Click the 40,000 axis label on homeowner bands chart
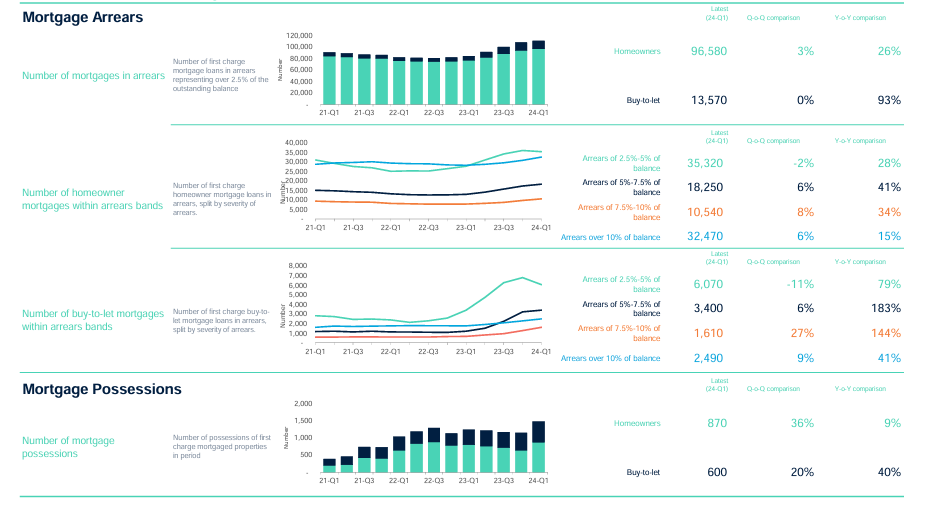The image size is (934, 517). 296,143
